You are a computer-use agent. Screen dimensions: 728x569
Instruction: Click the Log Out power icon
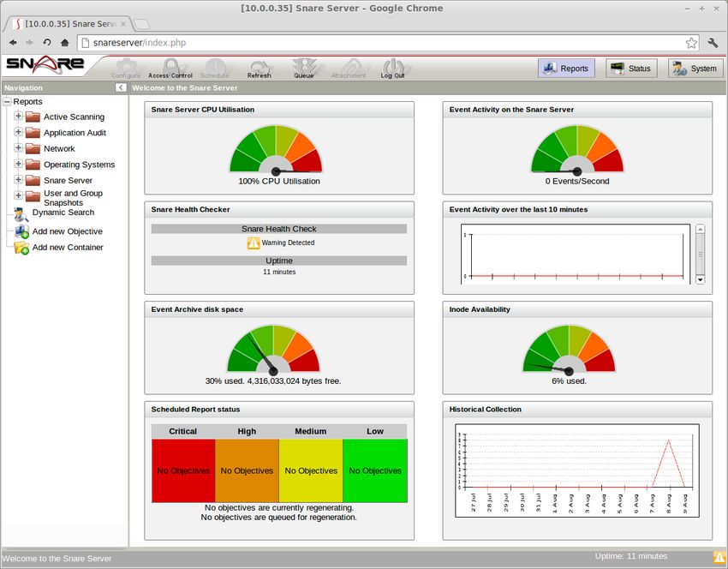pyautogui.click(x=393, y=69)
